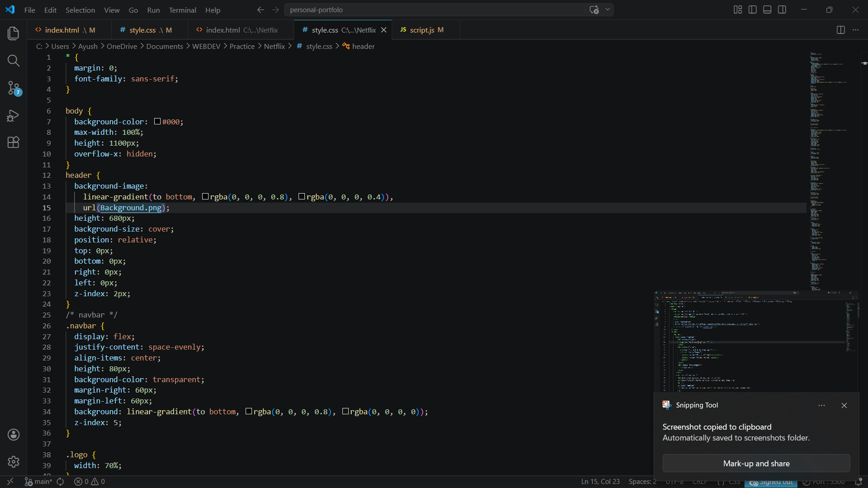Click the Mark-up and share button
This screenshot has width=868, height=488.
pyautogui.click(x=756, y=464)
